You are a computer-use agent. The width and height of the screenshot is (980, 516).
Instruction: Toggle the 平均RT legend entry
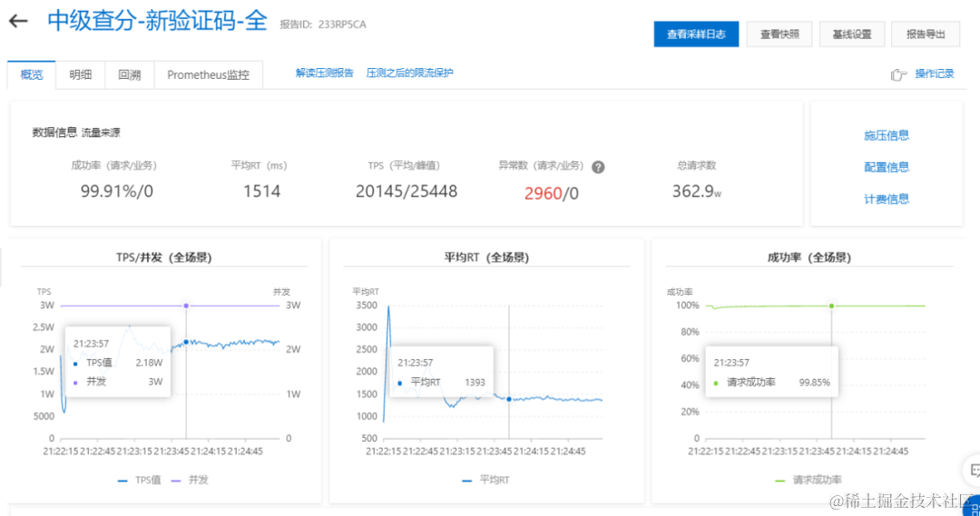pos(485,480)
